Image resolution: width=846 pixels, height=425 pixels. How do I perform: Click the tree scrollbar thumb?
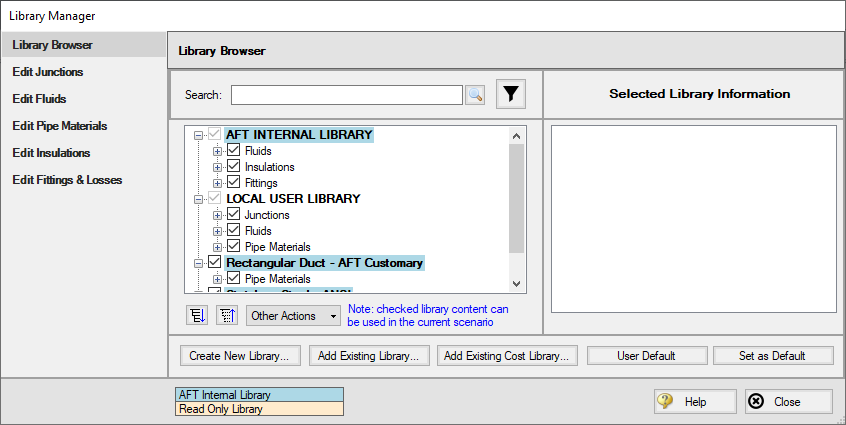pos(516,198)
